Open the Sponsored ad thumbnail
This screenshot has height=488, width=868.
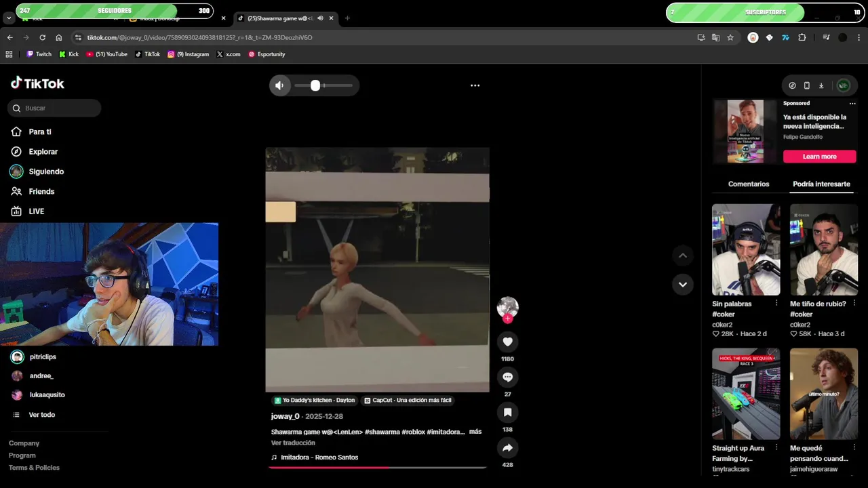click(745, 131)
